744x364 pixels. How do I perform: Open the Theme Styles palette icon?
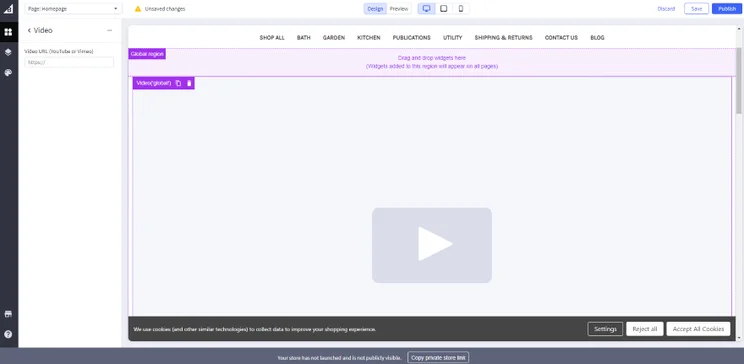coord(8,73)
